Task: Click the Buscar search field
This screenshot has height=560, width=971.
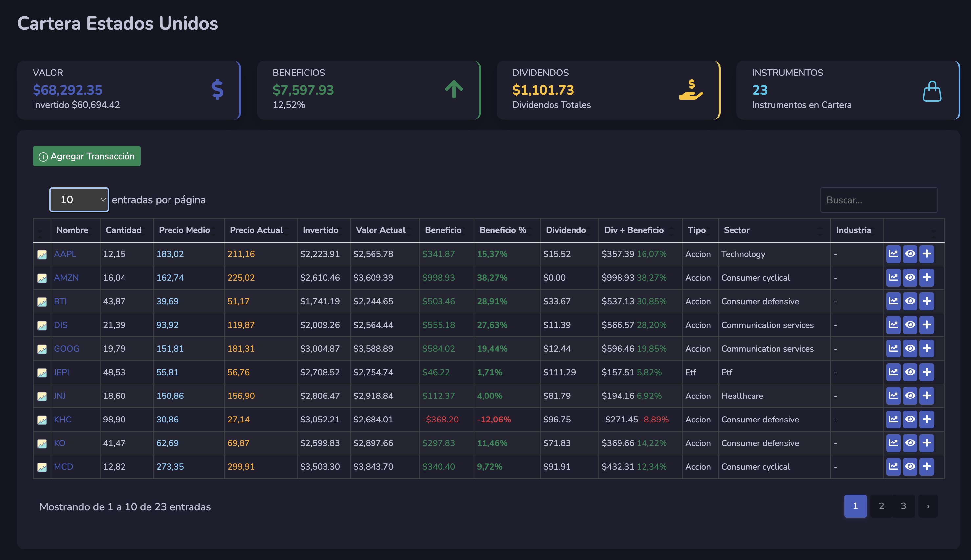Action: coord(879,200)
